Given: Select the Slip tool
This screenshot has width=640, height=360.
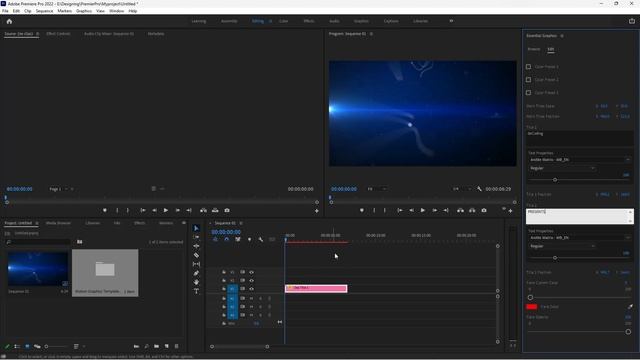Looking at the screenshot, I should click(196, 264).
